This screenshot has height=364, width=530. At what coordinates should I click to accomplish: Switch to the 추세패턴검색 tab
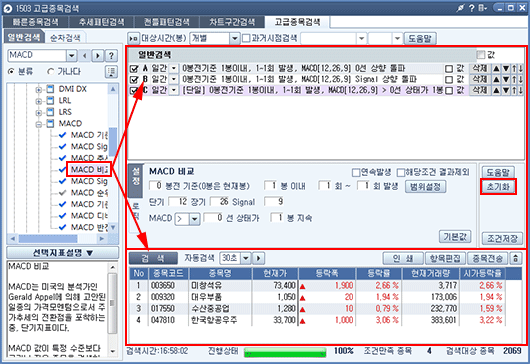[x=101, y=22]
